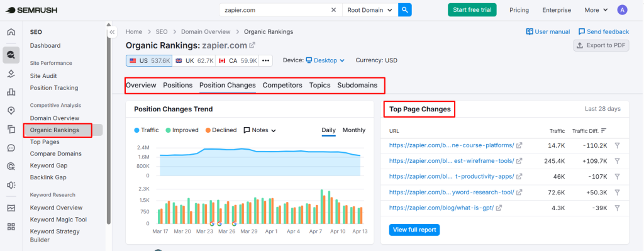Click Export to PDF button
This screenshot has height=251, width=644.
point(601,45)
